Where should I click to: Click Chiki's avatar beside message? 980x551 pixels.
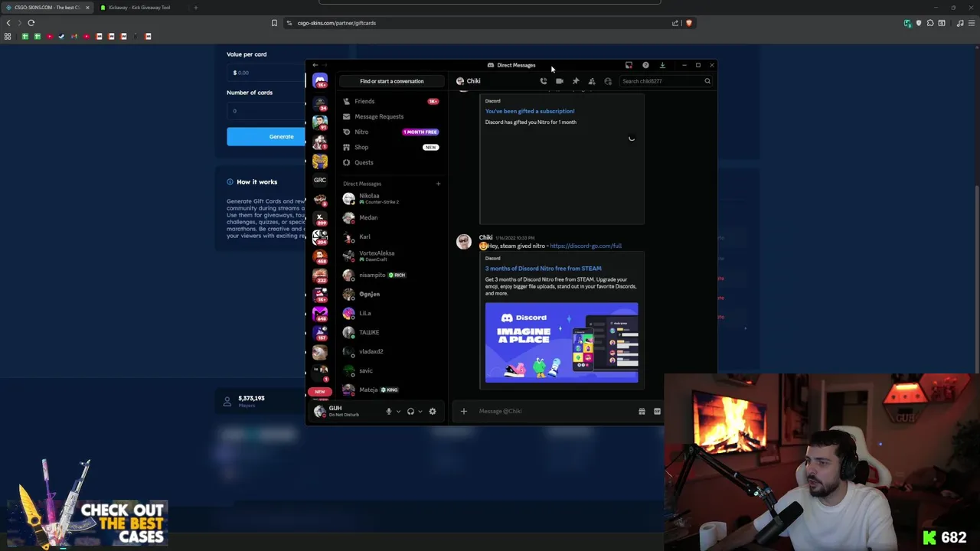(x=464, y=242)
